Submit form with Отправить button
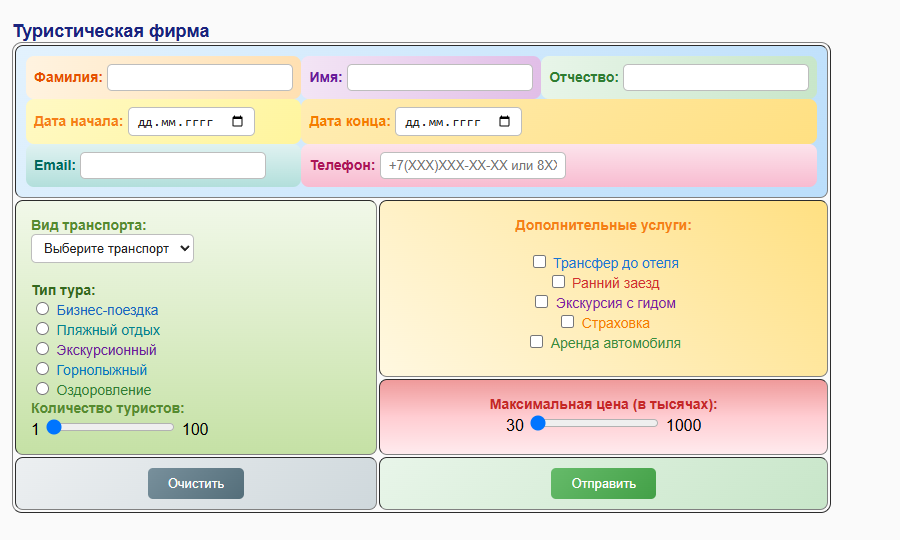 point(603,483)
